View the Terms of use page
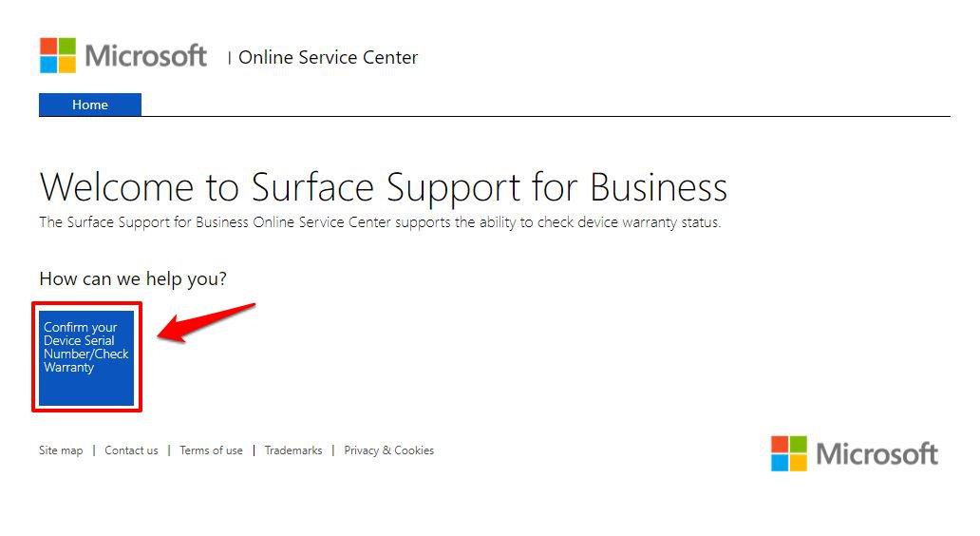This screenshot has width=980, height=536. 211,450
